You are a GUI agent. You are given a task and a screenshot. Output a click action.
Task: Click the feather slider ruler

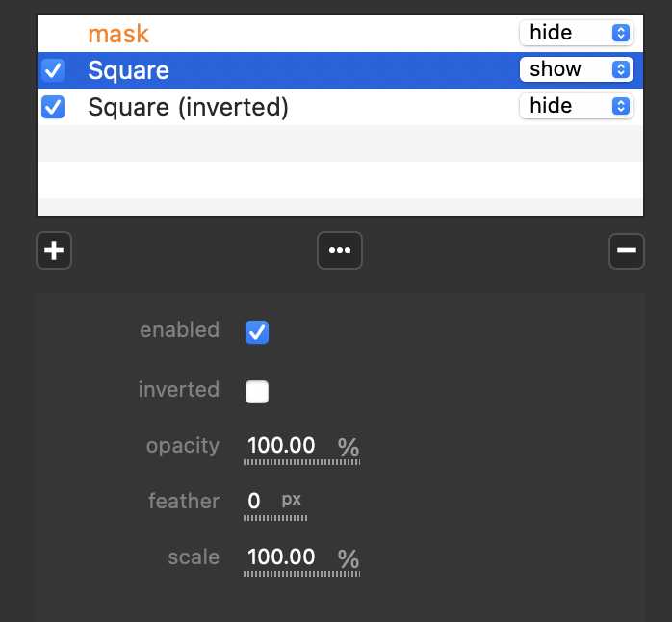tap(275, 518)
